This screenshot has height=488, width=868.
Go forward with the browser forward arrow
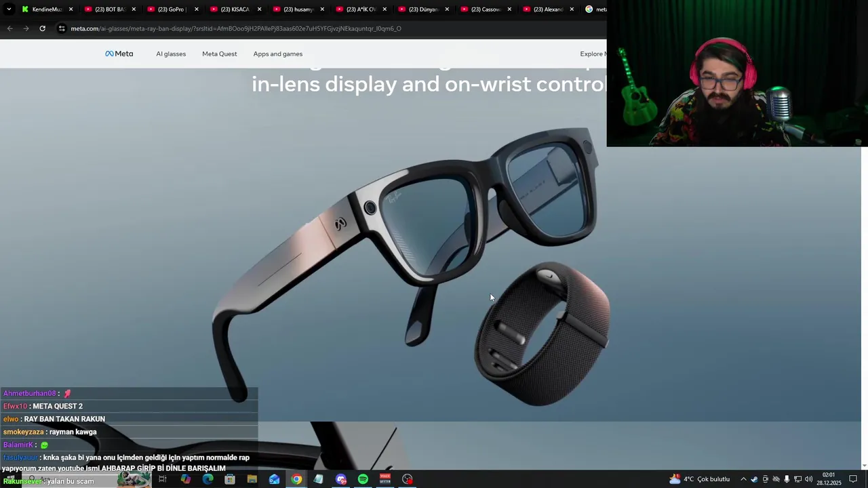26,28
